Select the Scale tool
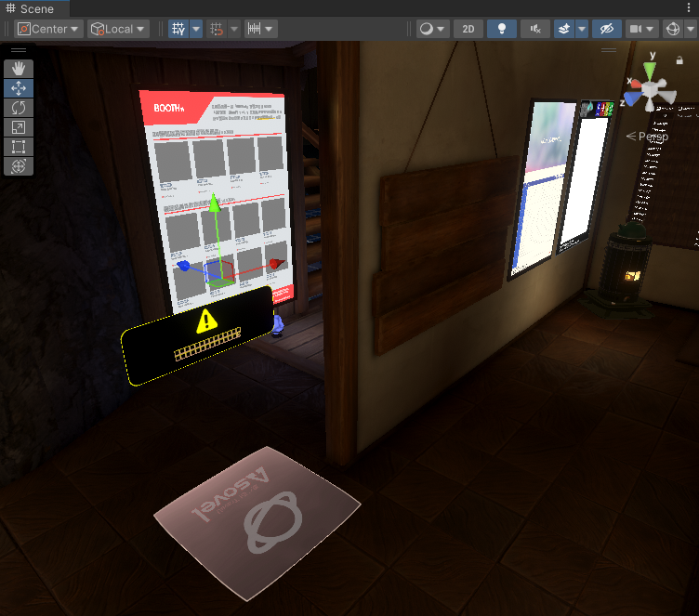Viewport: 699px width, 616px height. coord(19,127)
